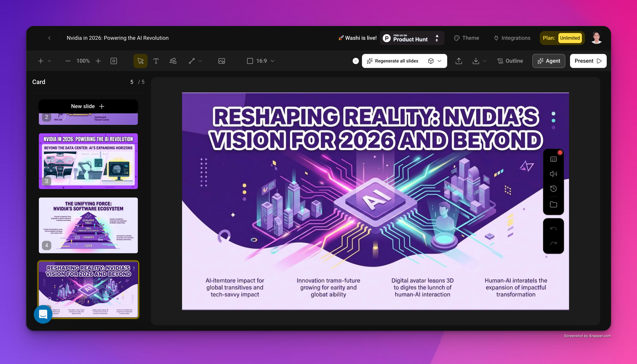The width and height of the screenshot is (637, 364).
Task: Undo the last action
Action: coord(553,228)
